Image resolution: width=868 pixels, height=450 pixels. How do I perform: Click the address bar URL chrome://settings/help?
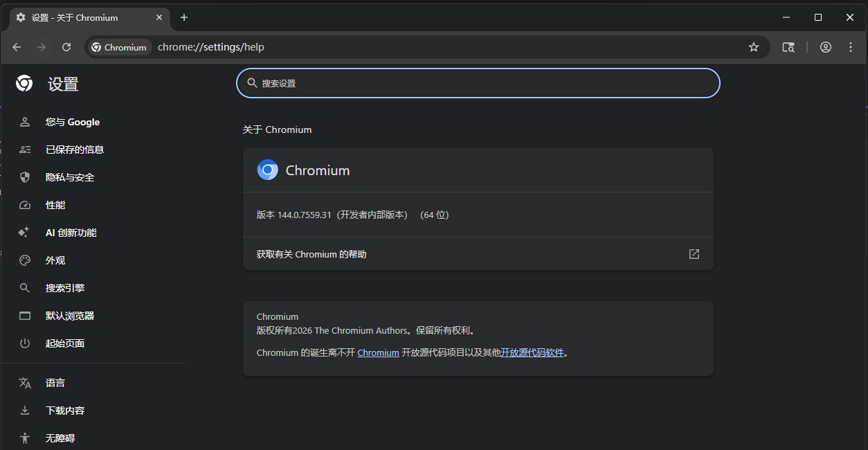click(211, 47)
